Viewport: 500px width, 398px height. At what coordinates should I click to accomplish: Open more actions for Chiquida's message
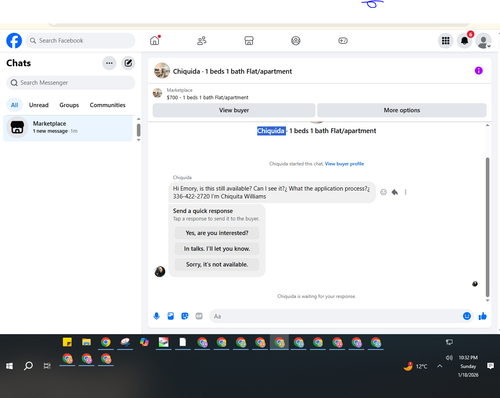[405, 192]
